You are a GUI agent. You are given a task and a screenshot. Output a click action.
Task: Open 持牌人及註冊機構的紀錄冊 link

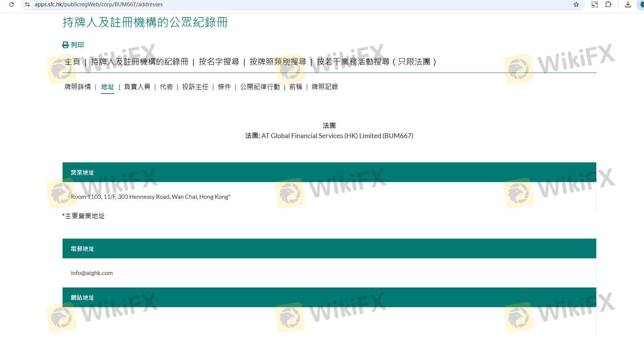(139, 62)
